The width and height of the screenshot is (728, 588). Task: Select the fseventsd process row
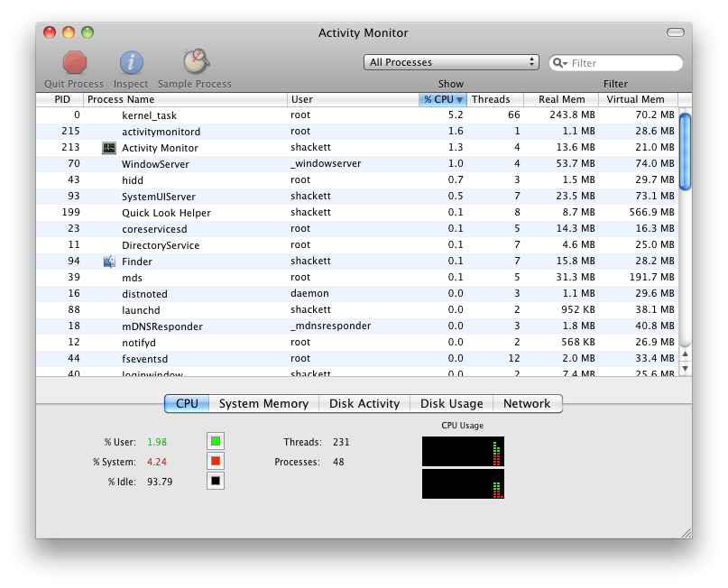click(357, 359)
